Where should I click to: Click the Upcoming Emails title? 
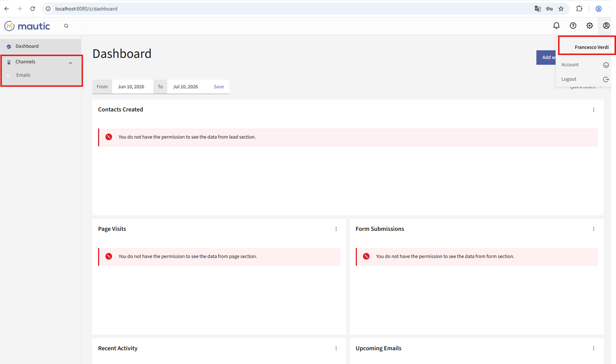pyautogui.click(x=378, y=348)
